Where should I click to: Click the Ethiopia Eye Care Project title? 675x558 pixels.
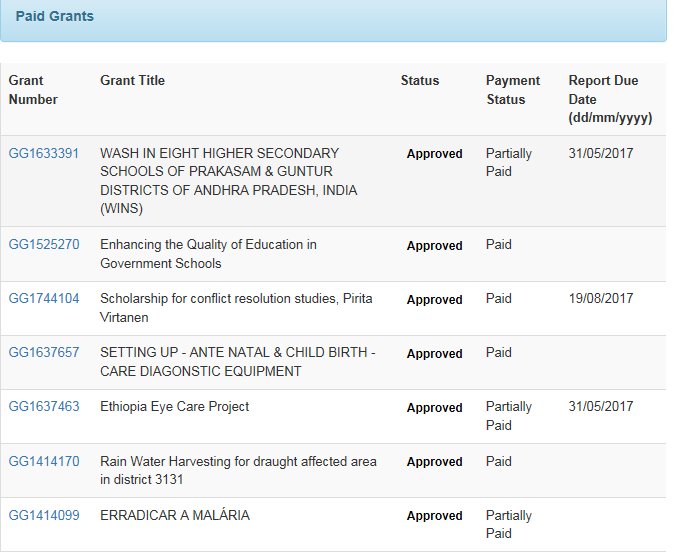[x=174, y=406]
